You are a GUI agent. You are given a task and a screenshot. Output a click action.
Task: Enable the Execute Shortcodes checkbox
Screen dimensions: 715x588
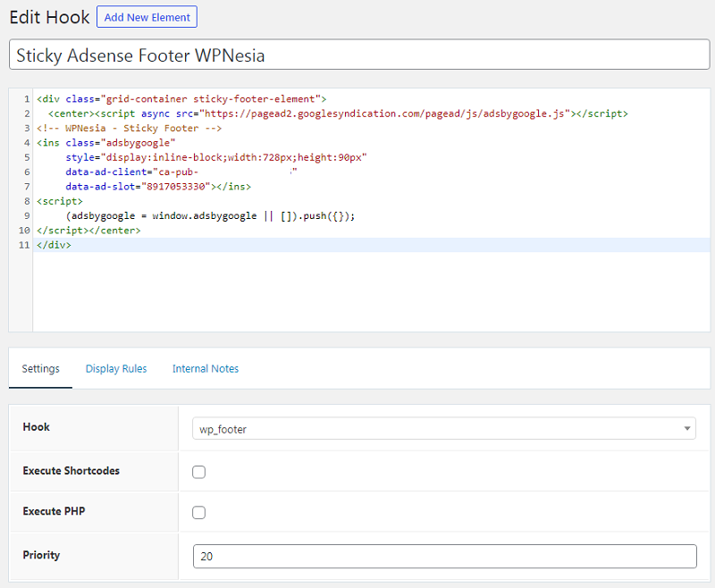click(x=198, y=472)
